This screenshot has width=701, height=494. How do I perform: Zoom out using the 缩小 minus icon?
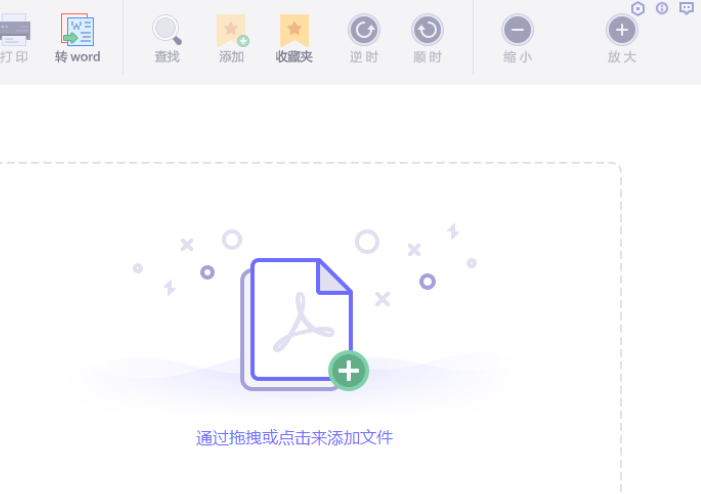[517, 30]
